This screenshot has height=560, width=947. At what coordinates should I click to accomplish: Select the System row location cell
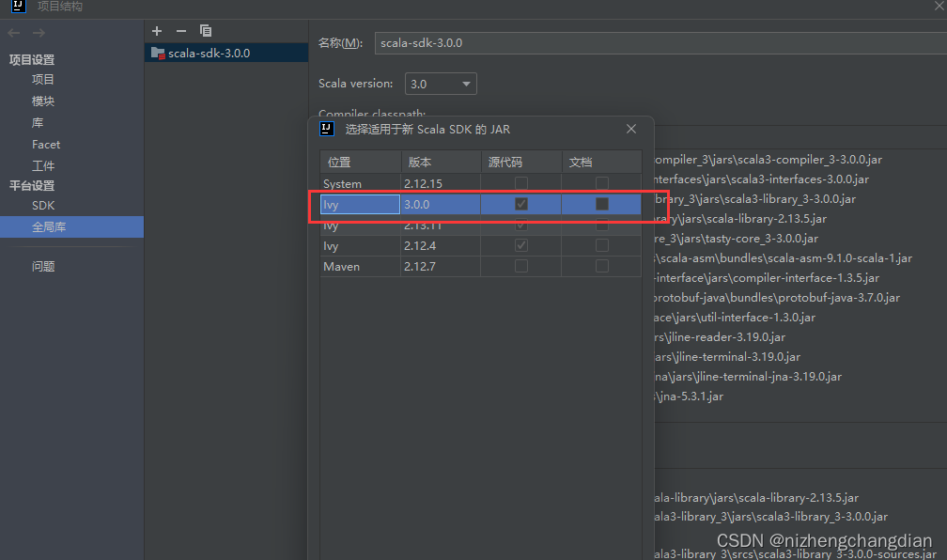pos(361,183)
